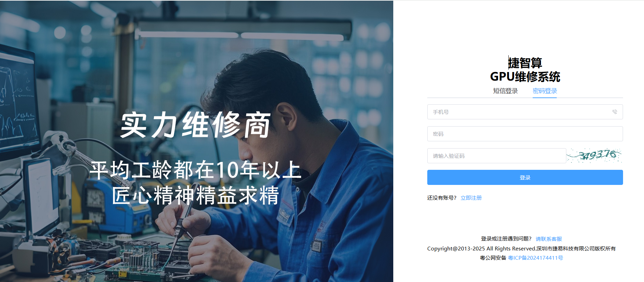Open the 粤ICP备2024174411号 link
Screen dimensions: 644x282
pyautogui.click(x=535, y=258)
